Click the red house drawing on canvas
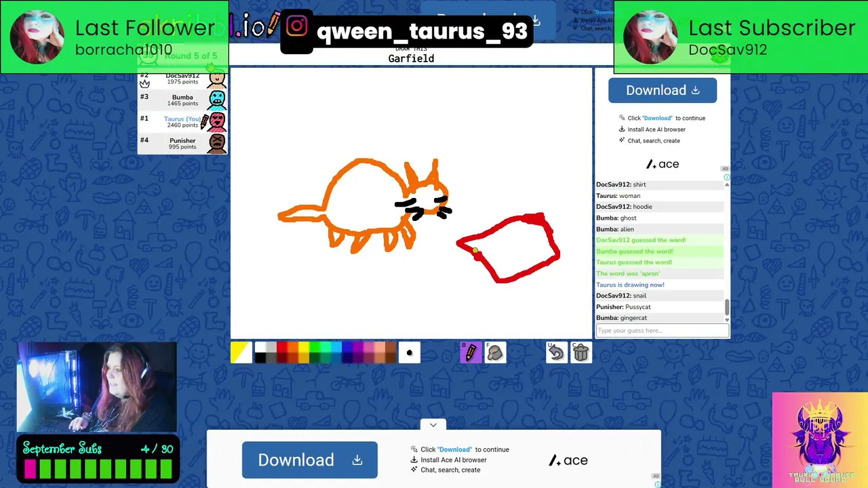 pyautogui.click(x=509, y=248)
